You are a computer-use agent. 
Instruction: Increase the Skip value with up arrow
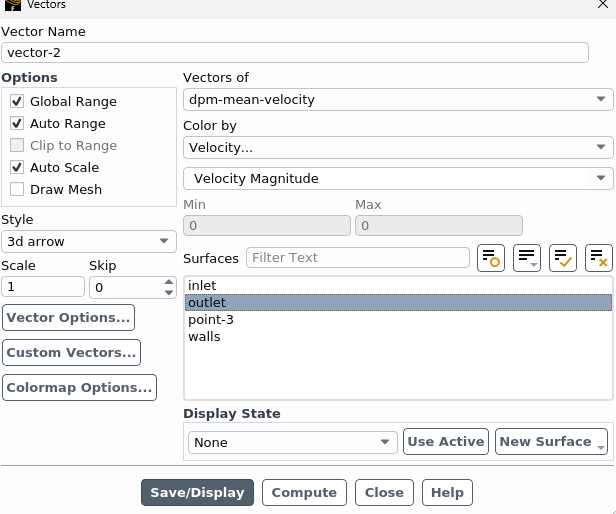(168, 282)
